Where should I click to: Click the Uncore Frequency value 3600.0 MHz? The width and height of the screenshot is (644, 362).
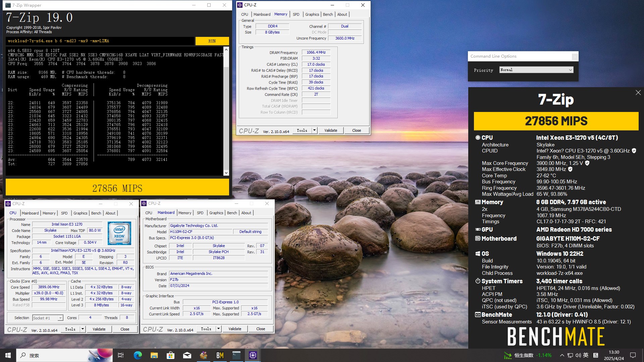(344, 38)
